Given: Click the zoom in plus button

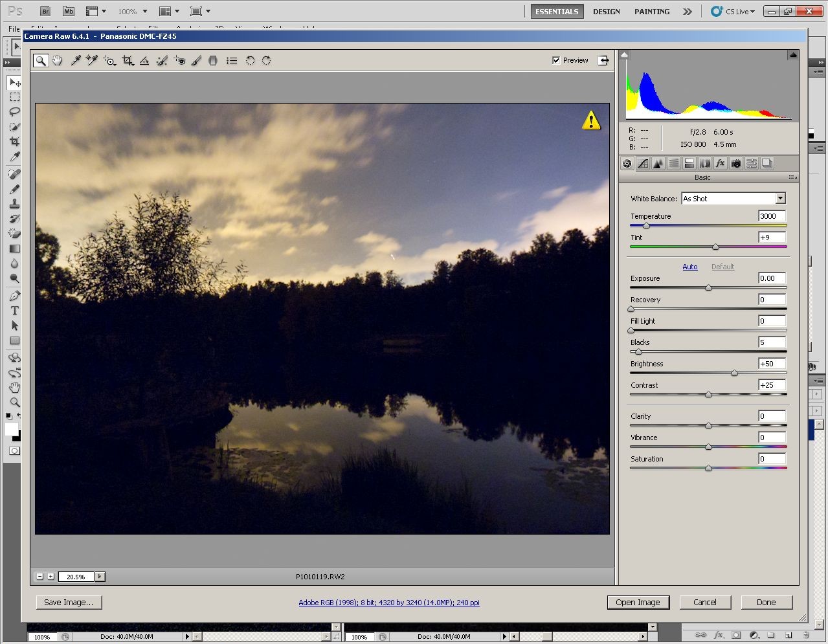Looking at the screenshot, I should tap(50, 576).
